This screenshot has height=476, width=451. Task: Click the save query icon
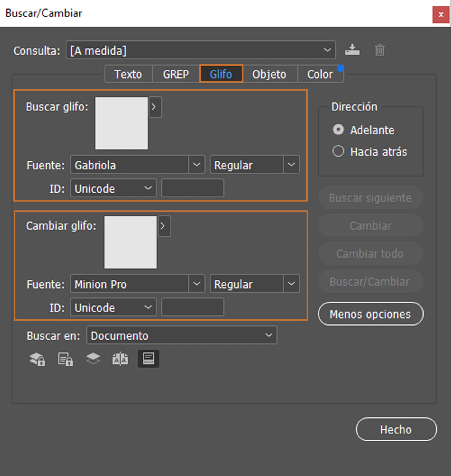point(352,50)
